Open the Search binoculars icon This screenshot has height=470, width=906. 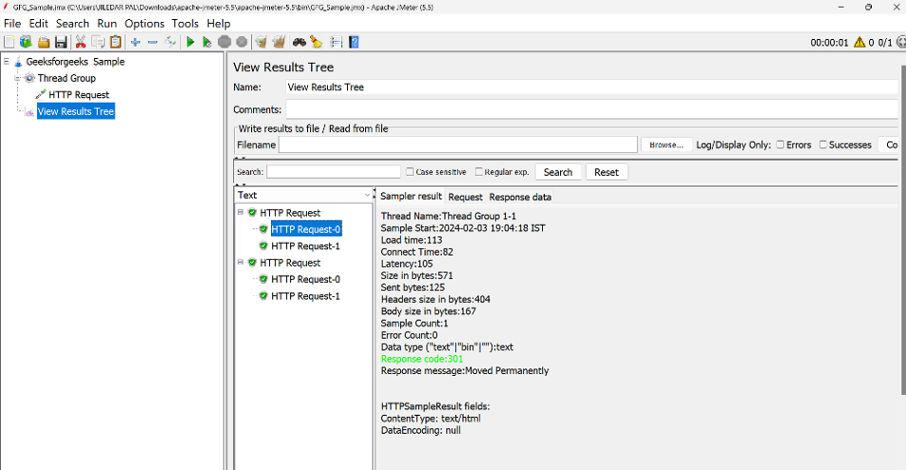299,42
